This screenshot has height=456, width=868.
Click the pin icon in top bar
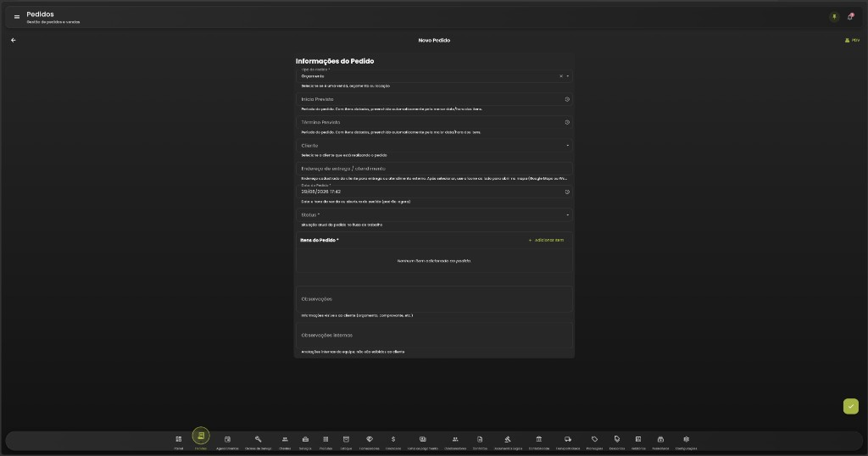[834, 17]
